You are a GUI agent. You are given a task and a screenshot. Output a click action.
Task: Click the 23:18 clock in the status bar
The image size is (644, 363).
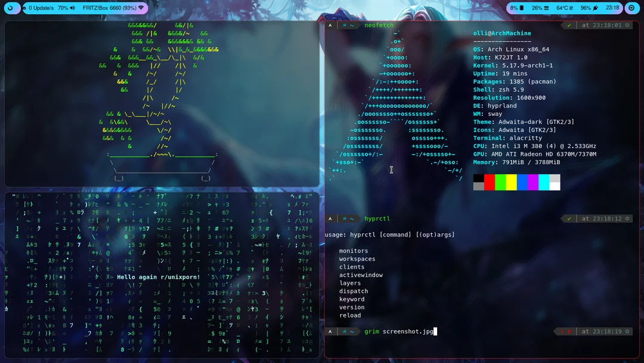click(x=612, y=8)
